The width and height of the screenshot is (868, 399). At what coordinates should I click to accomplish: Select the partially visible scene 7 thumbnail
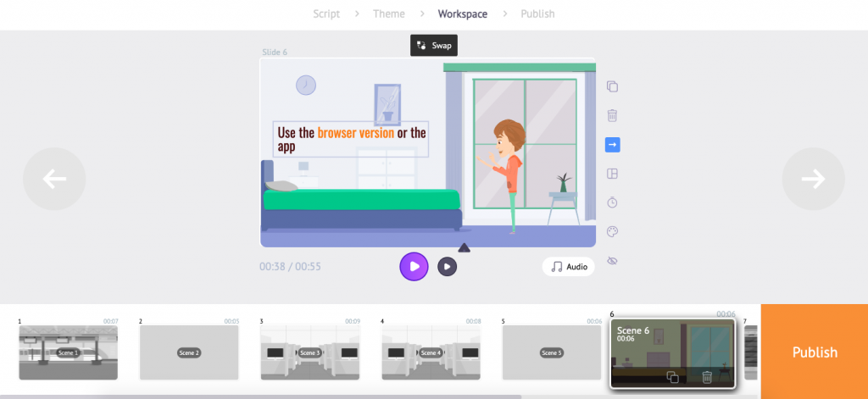(x=751, y=352)
